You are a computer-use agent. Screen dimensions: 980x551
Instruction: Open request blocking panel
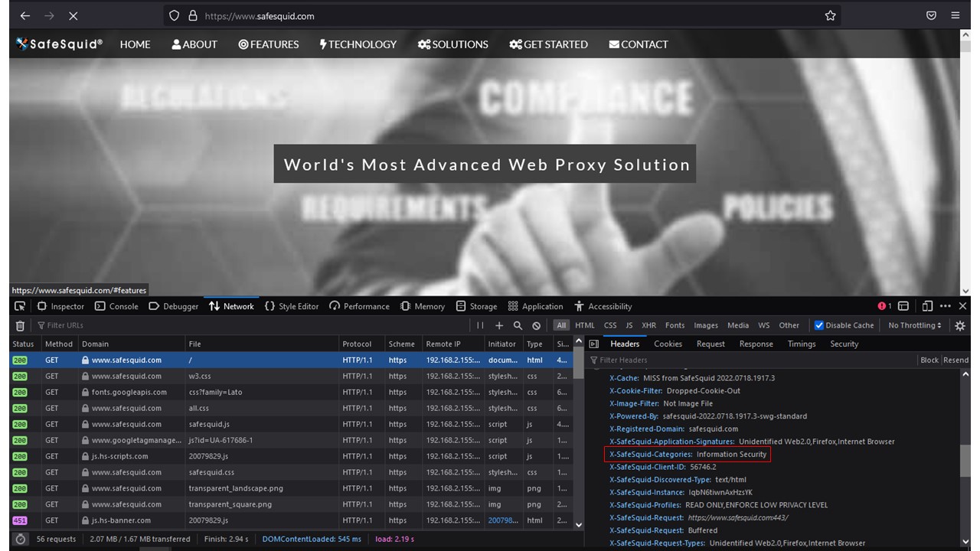coord(536,325)
